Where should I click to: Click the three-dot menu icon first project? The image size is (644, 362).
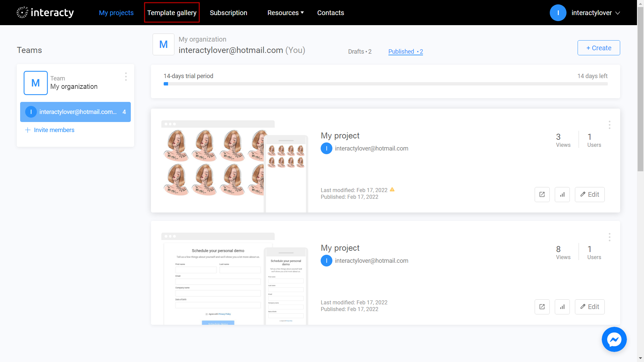click(x=609, y=125)
